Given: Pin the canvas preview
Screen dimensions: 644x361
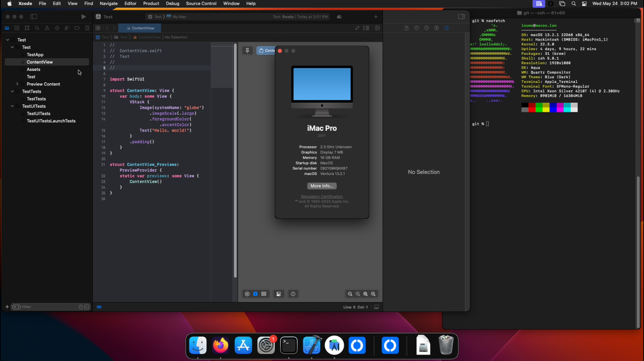Looking at the screenshot, I should (247, 50).
